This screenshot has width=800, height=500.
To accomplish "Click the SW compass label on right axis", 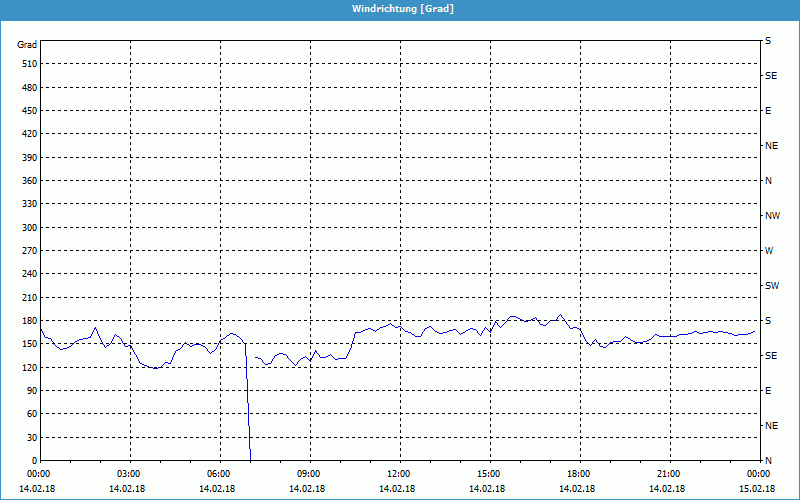I will click(771, 286).
